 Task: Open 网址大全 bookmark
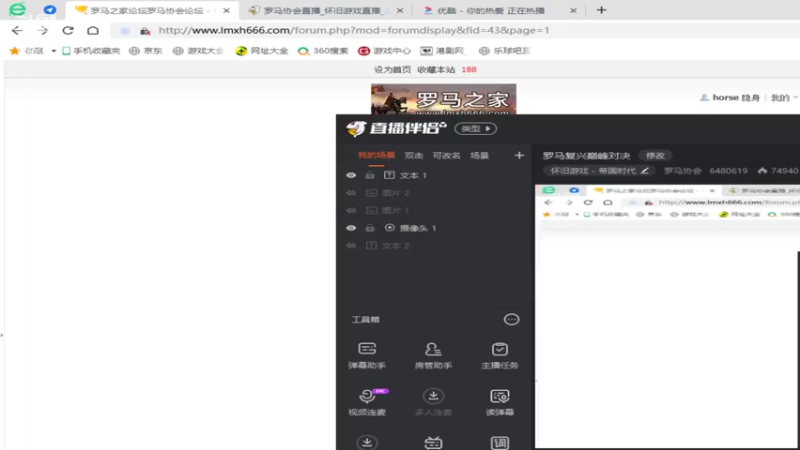[262, 51]
